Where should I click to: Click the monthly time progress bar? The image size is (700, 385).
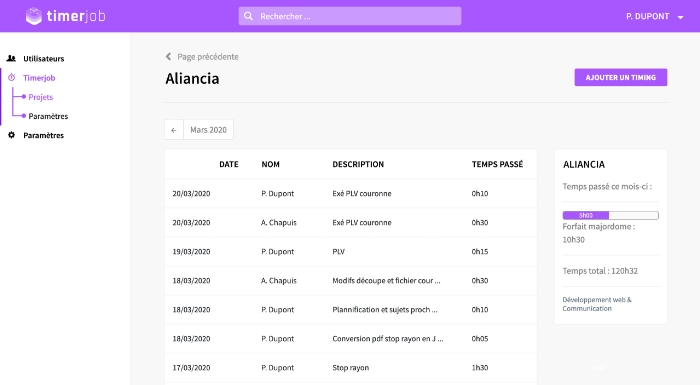[610, 215]
